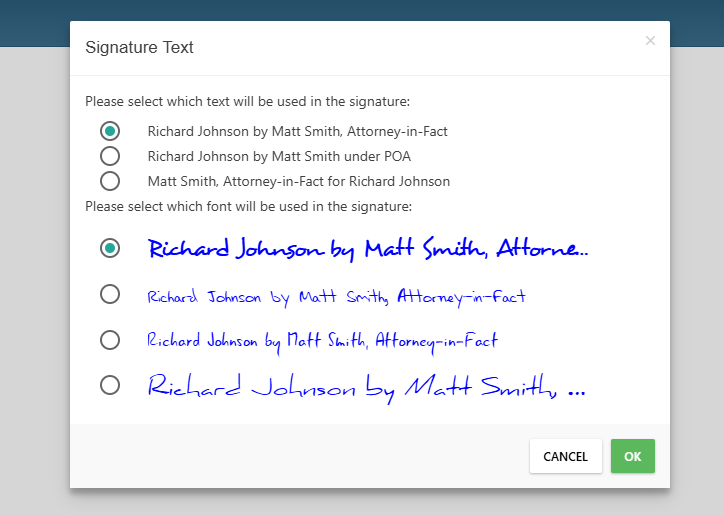Dismiss the dialog via CANCEL button
The width and height of the screenshot is (724, 516).
tap(566, 456)
